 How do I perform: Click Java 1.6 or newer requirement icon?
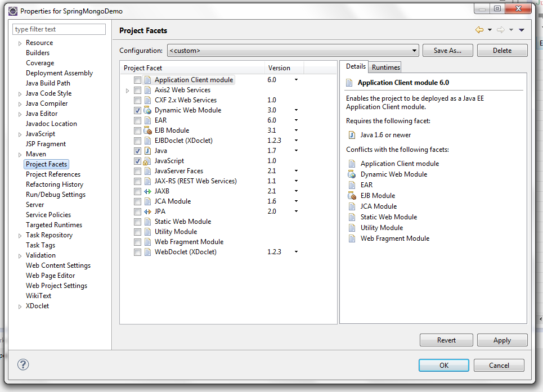tap(352, 135)
